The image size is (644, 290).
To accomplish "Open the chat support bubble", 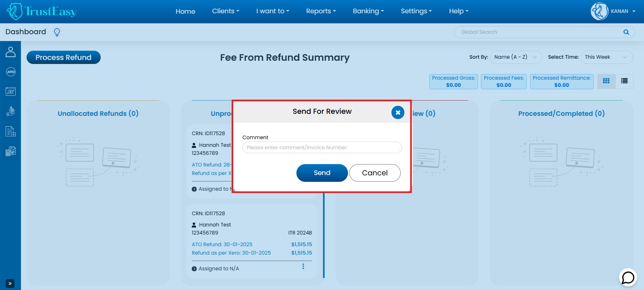I will click(627, 278).
